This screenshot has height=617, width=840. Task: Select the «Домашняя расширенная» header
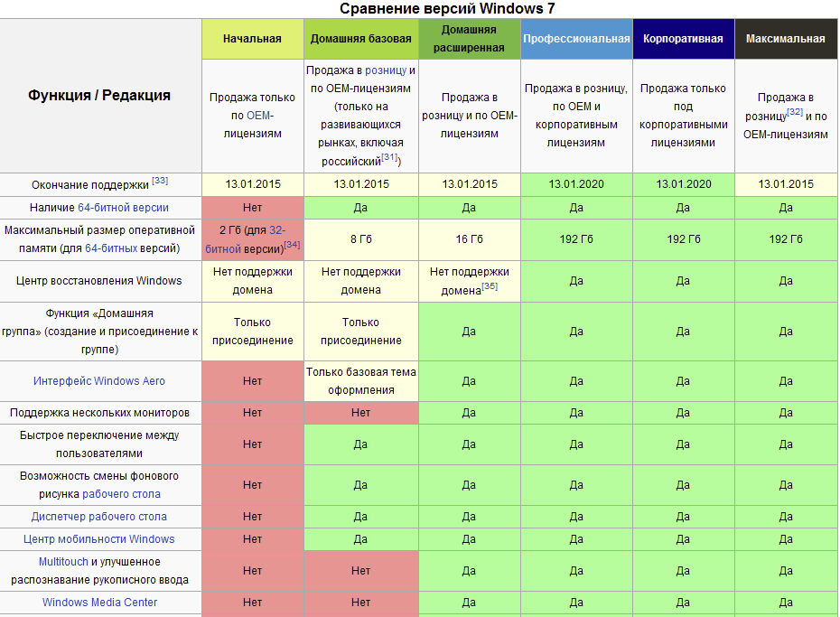pyautogui.click(x=470, y=39)
